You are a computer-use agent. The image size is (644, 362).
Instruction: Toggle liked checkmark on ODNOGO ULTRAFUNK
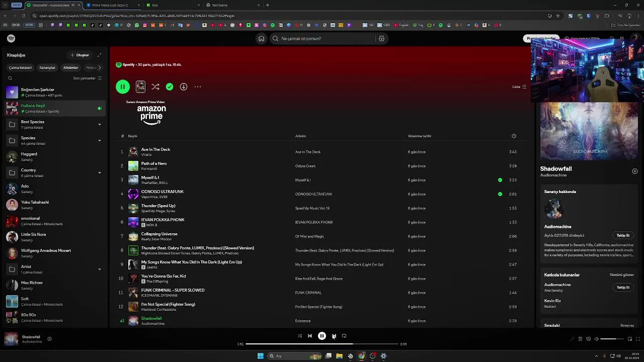point(500,194)
